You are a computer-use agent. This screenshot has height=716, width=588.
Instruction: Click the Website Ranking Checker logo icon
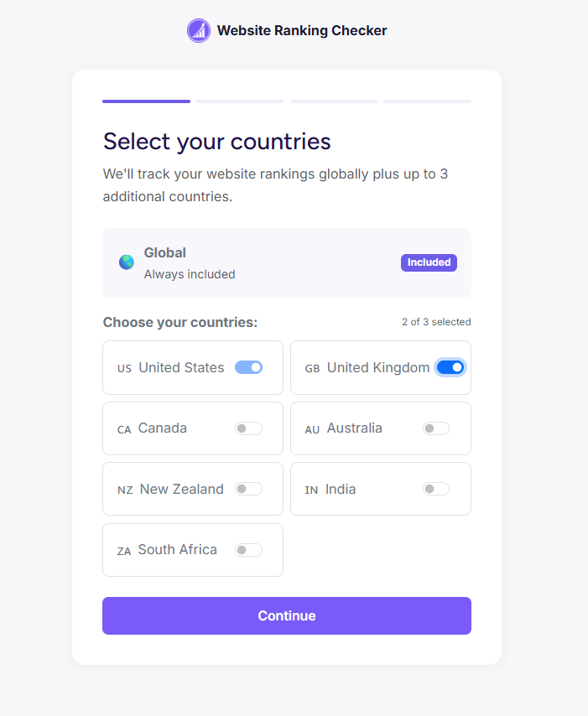pyautogui.click(x=199, y=30)
